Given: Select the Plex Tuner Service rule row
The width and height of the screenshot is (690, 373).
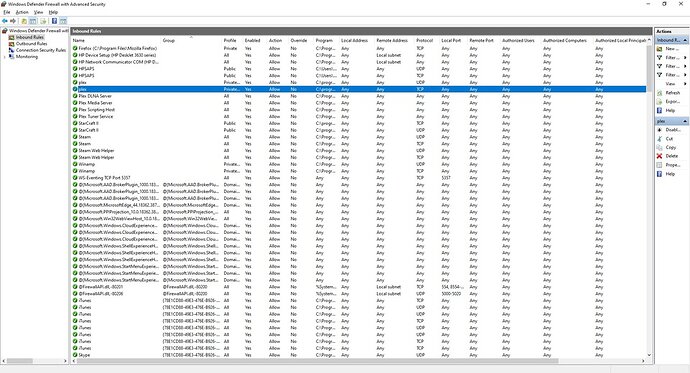Looking at the screenshot, I should point(359,117).
